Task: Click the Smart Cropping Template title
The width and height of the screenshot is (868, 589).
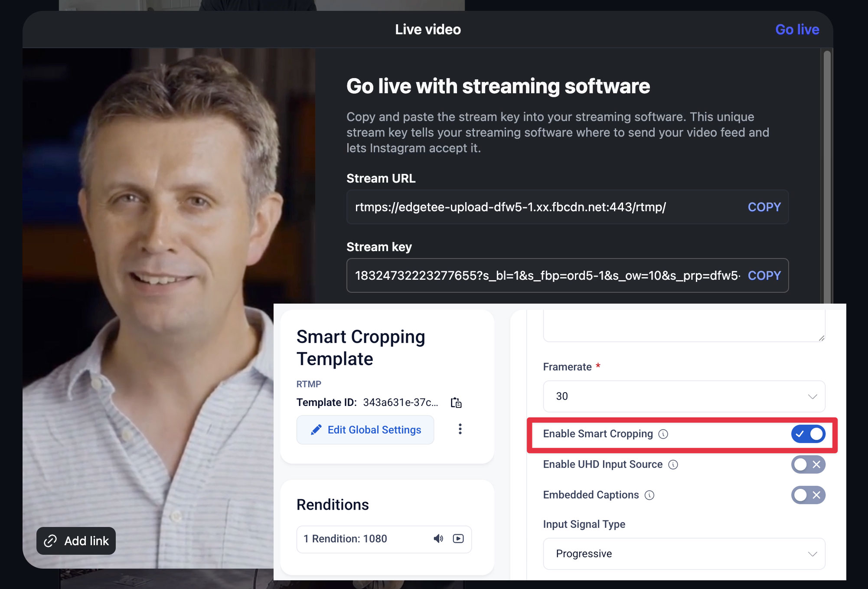Action: click(361, 348)
